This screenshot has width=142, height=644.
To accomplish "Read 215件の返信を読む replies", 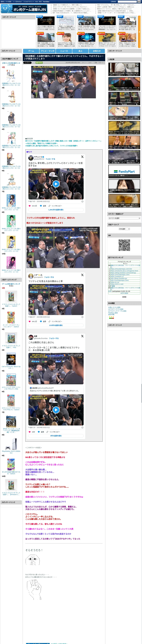I will click(56, 325).
